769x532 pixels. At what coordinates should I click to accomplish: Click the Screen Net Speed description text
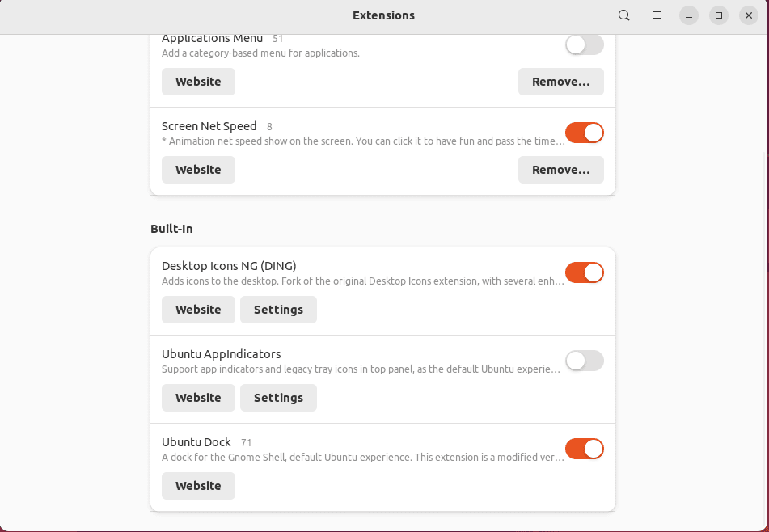[x=362, y=141]
